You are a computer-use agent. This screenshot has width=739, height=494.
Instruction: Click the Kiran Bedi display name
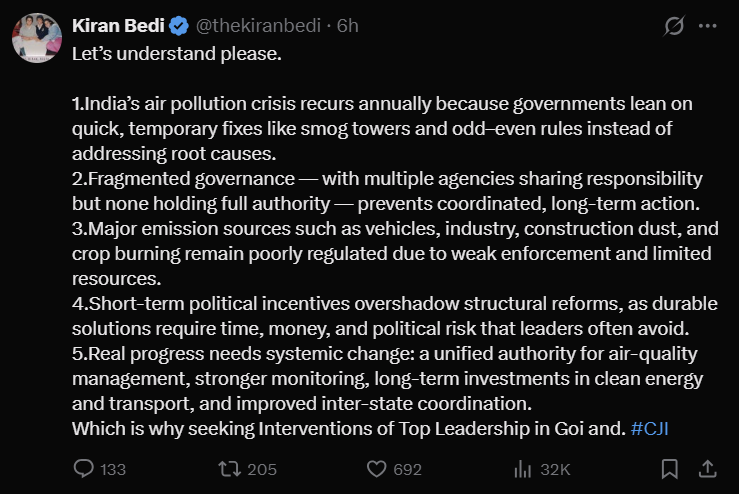pyautogui.click(x=116, y=27)
